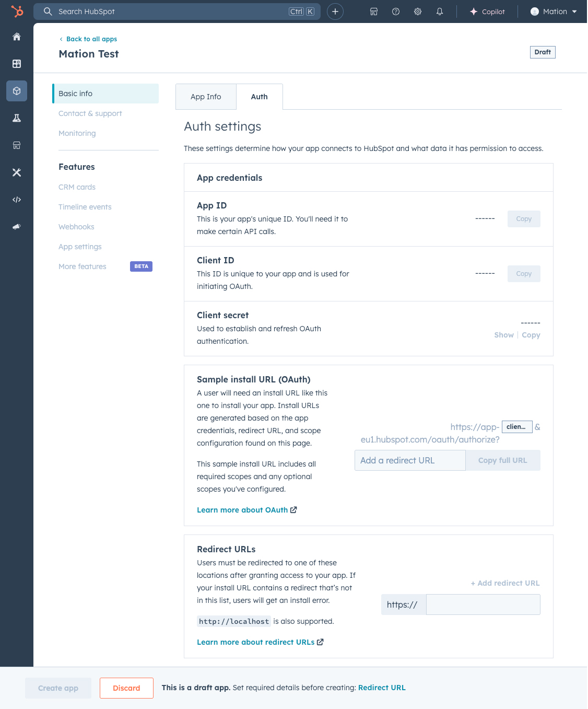Click the Features heading

click(77, 167)
